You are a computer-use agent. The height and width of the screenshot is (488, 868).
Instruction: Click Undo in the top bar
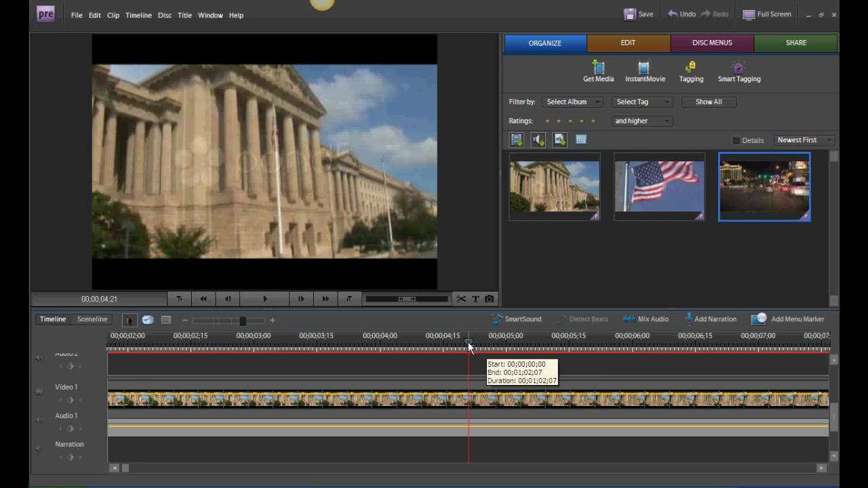tap(682, 14)
